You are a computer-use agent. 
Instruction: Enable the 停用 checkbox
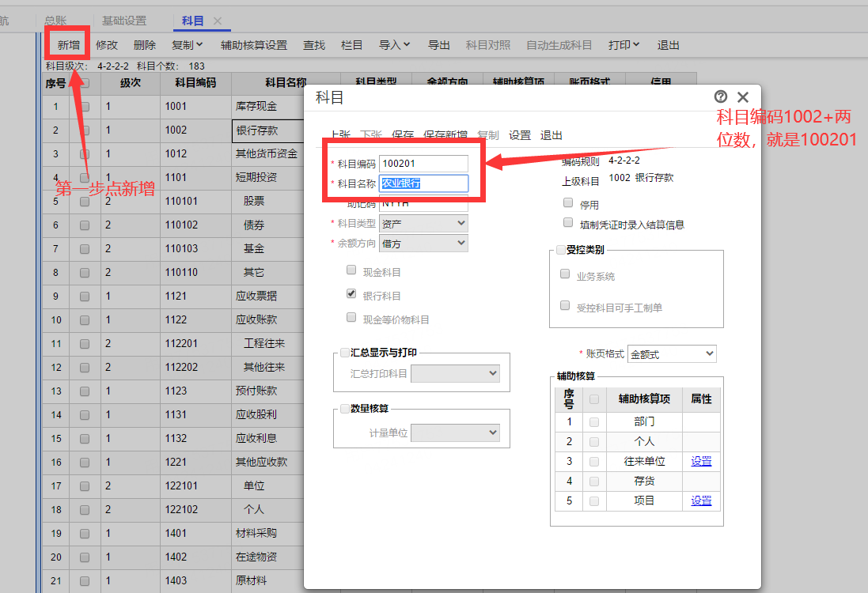point(568,203)
